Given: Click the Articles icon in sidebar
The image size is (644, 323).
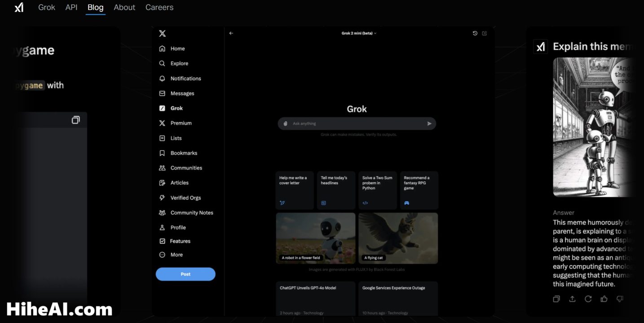Looking at the screenshot, I should click(162, 183).
